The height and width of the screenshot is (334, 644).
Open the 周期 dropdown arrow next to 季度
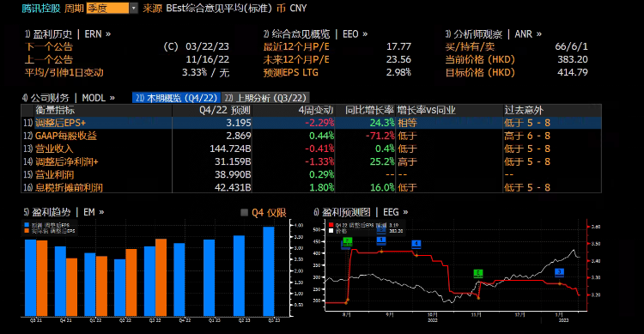(x=133, y=9)
